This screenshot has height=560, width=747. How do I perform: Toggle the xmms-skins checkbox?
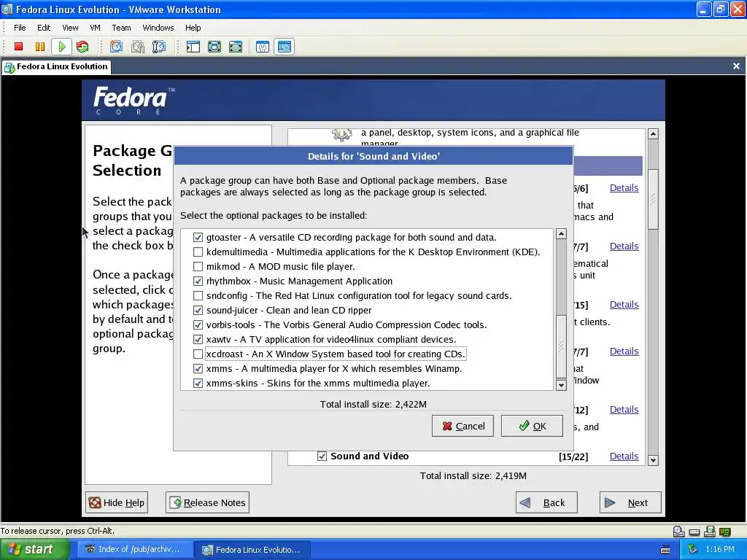[198, 384]
